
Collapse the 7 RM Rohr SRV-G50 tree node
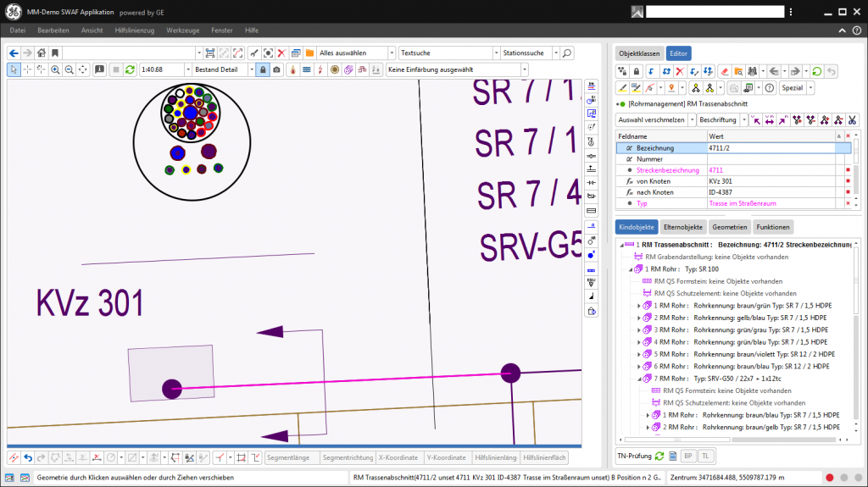[x=640, y=379]
